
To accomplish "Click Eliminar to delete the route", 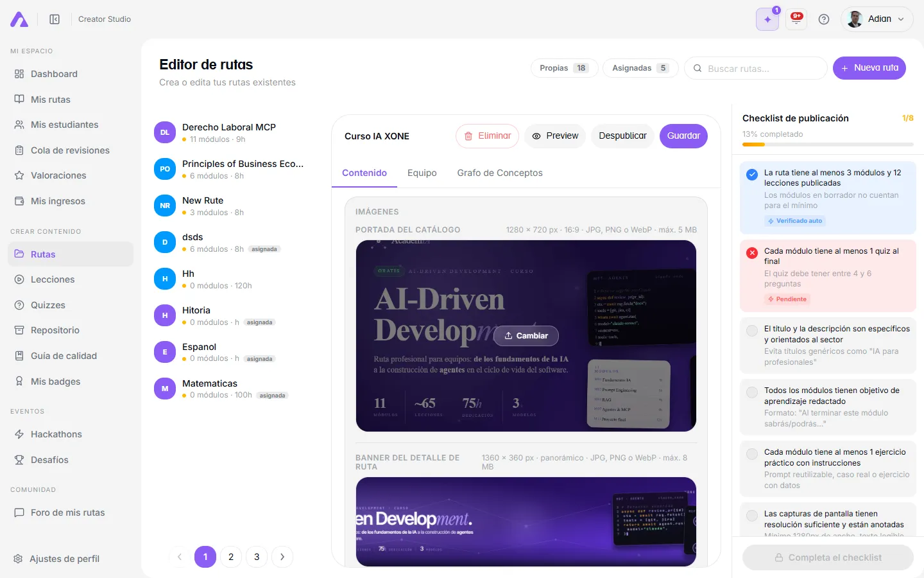I will pyautogui.click(x=488, y=136).
